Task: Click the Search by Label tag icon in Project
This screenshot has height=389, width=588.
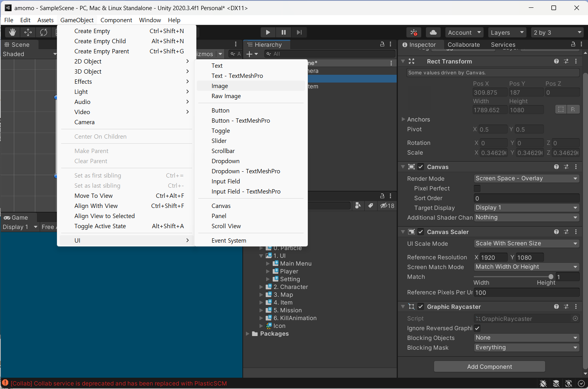Action: [370, 206]
